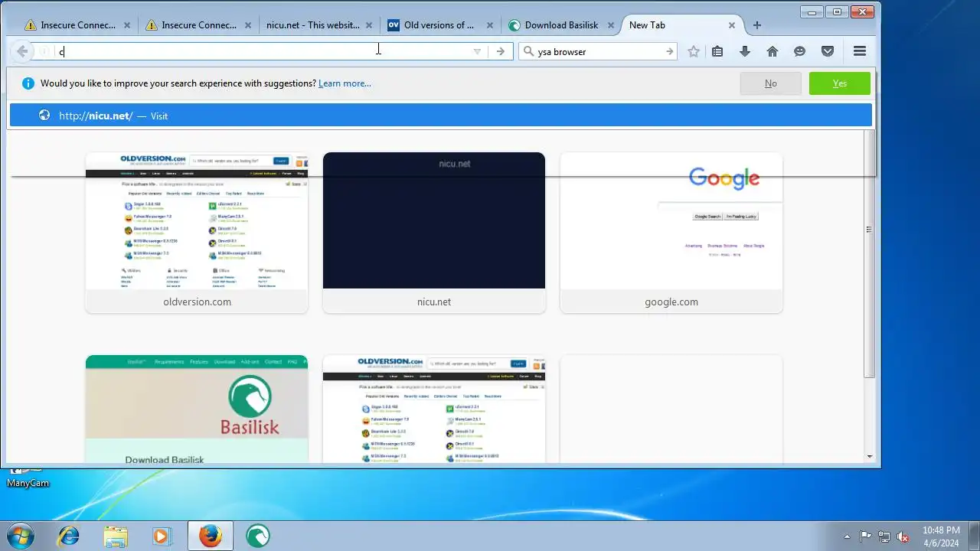The height and width of the screenshot is (551, 980).
Task: Open the URL bar history dropdown
Action: pos(477,51)
